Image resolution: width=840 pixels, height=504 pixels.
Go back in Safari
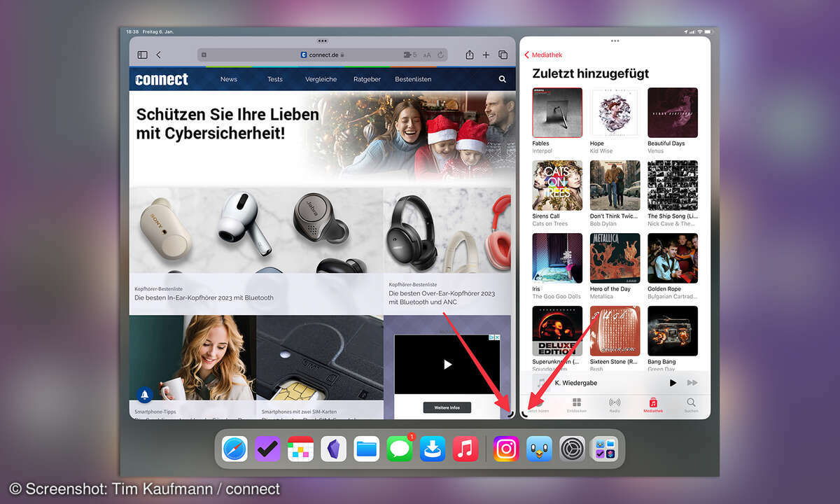tap(158, 55)
